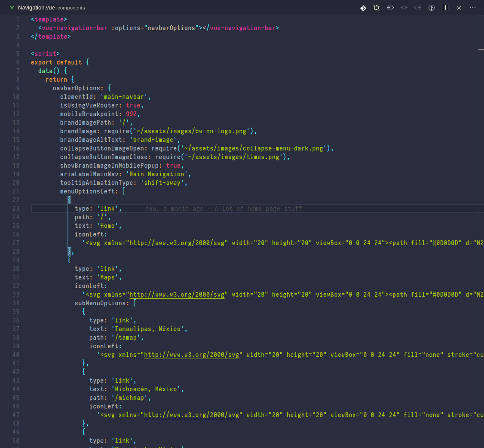The width and height of the screenshot is (484, 448).
Task: Open the More Actions ellipsis menu
Action: (472, 8)
